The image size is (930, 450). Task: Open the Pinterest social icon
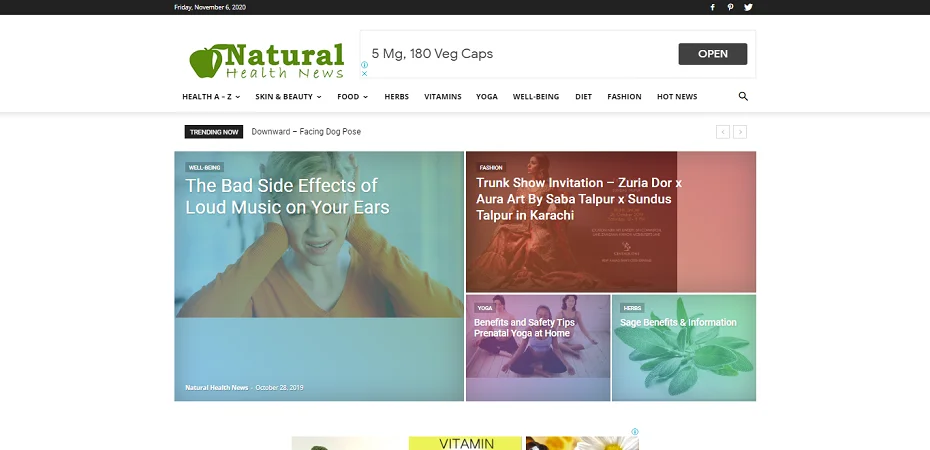pyautogui.click(x=730, y=7)
